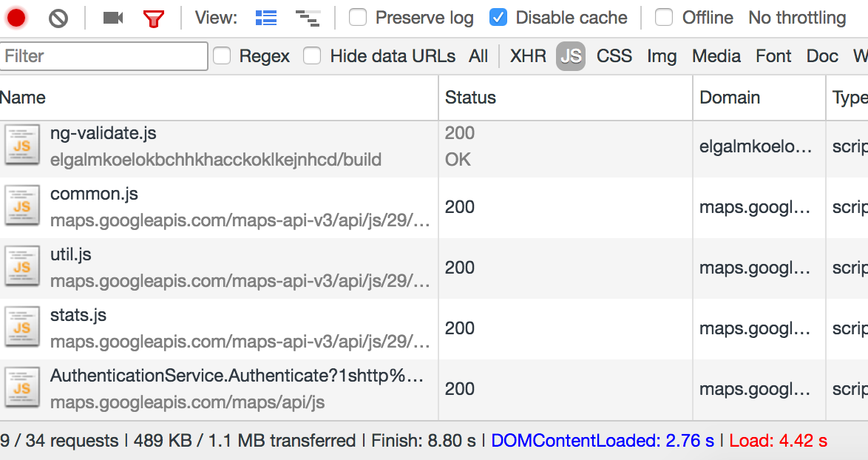Enable Preserve log

(x=358, y=17)
